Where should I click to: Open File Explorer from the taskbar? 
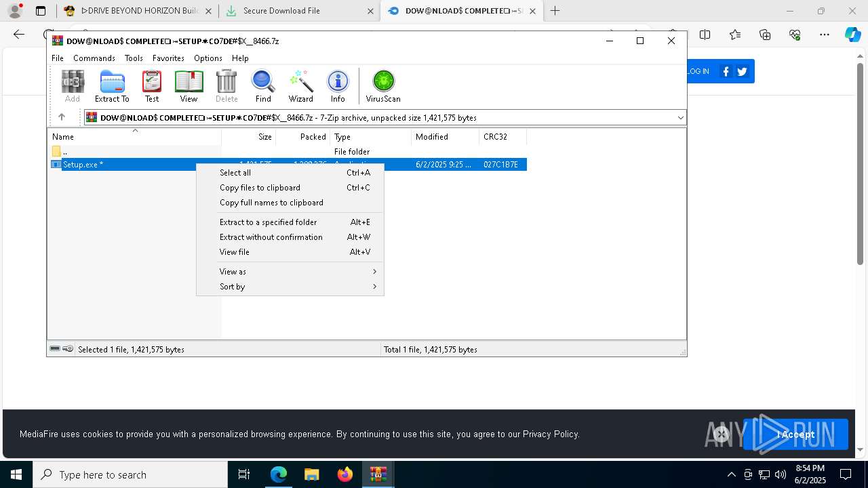click(311, 474)
